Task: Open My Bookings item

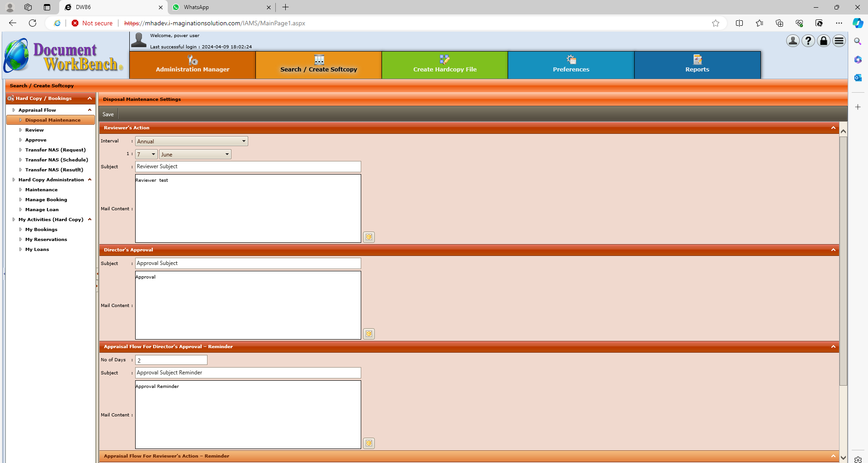Action: coord(41,229)
